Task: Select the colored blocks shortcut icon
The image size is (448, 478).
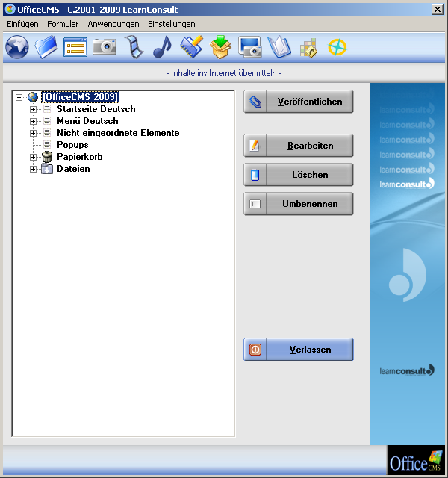Action: click(308, 48)
